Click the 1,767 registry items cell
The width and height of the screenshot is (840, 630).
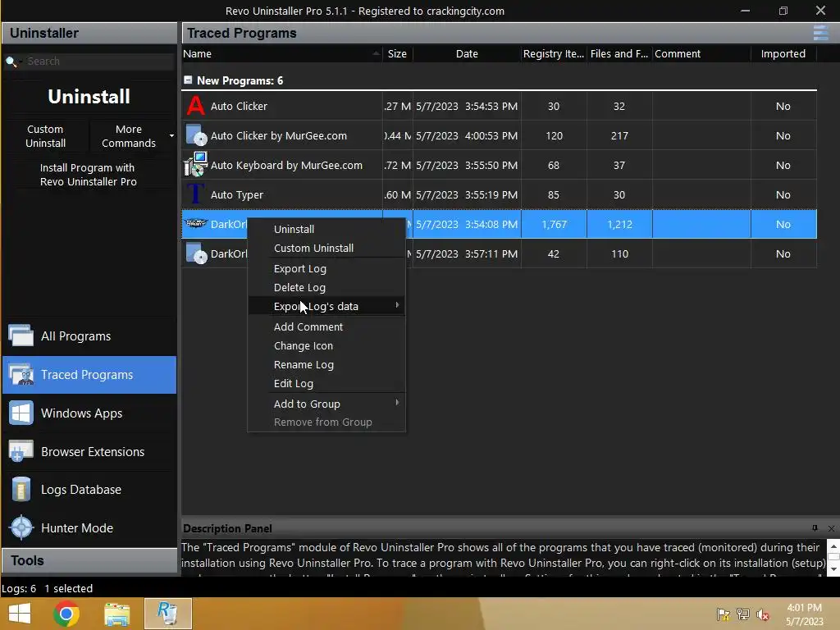554,224
